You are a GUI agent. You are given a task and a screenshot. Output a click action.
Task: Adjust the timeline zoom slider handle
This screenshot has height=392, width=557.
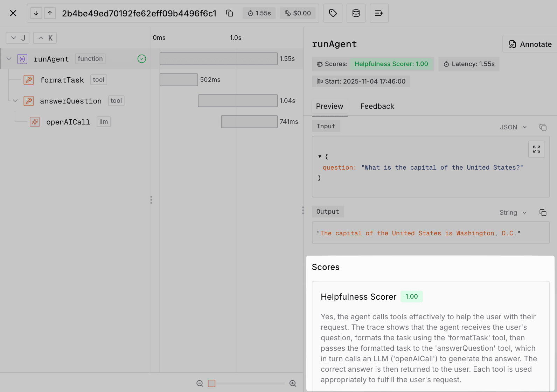pos(211,383)
